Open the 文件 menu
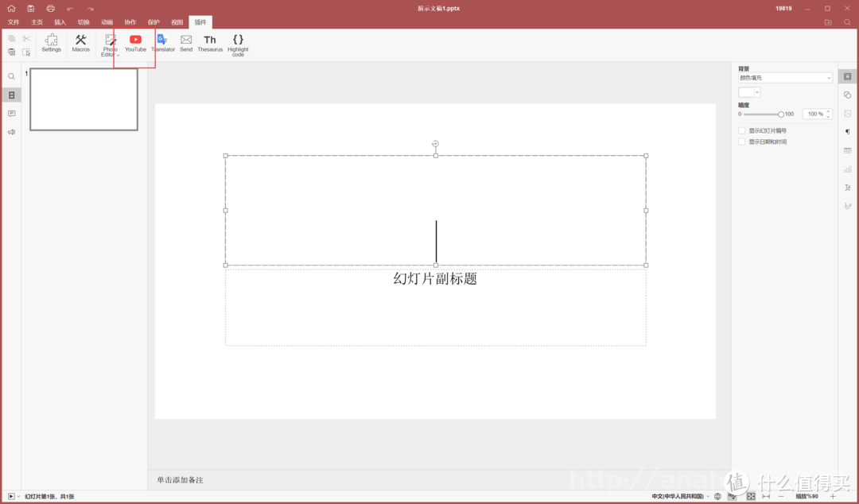This screenshot has height=504, width=859. (x=14, y=22)
